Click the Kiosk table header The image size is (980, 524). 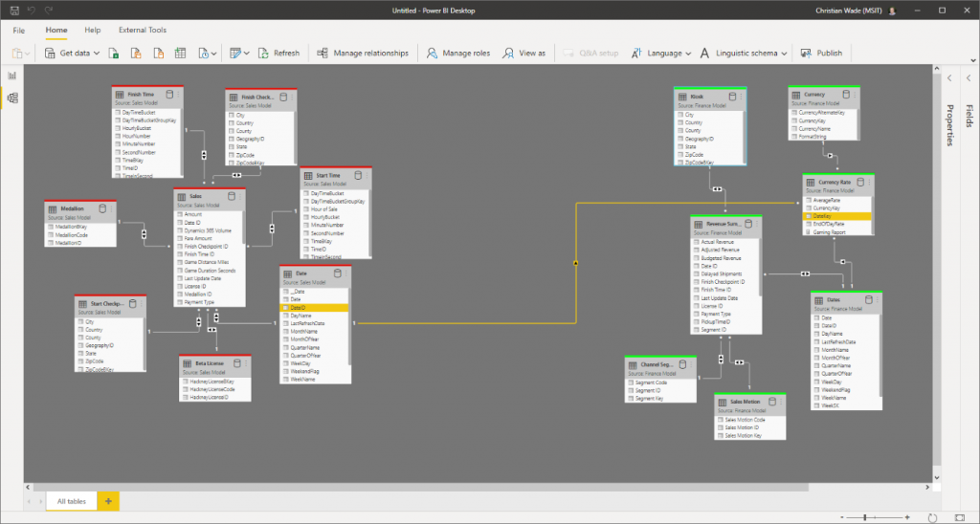point(710,100)
